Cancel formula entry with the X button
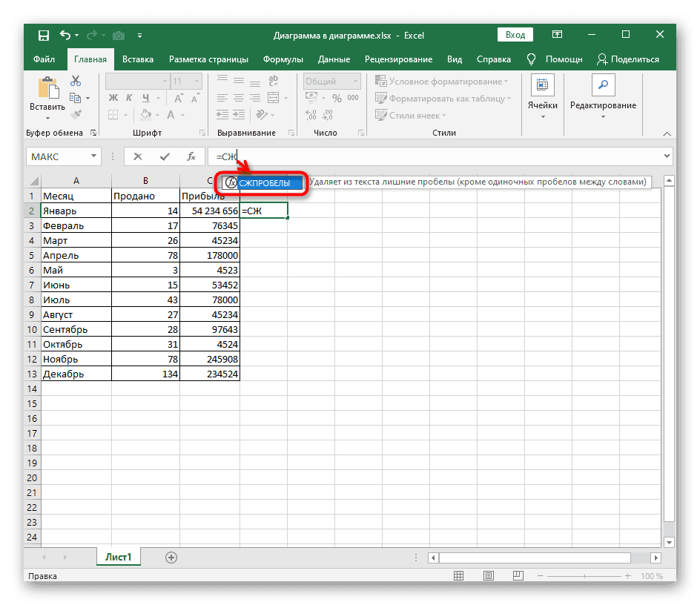 [x=139, y=156]
